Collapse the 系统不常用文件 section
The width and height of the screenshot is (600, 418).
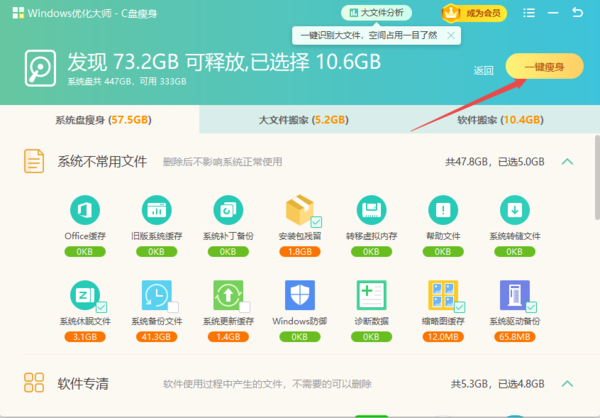[x=566, y=161]
